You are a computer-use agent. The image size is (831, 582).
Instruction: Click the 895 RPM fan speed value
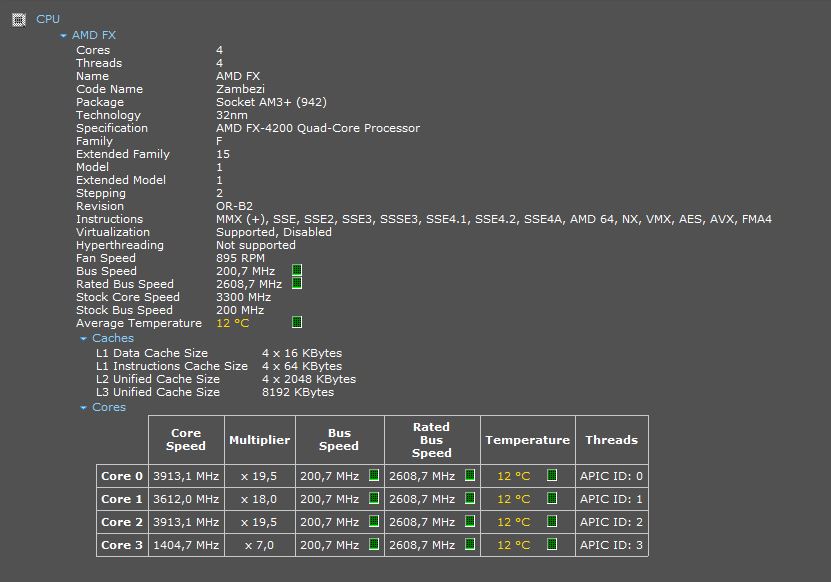(x=240, y=258)
